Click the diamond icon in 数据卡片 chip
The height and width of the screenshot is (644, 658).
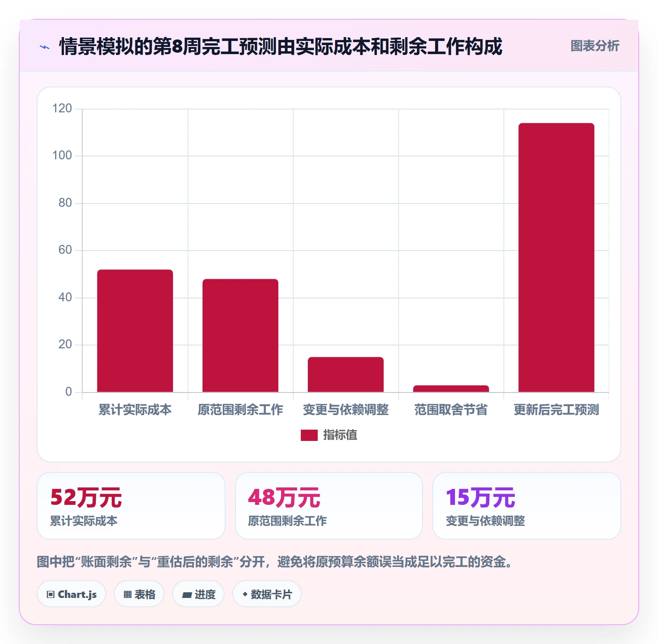245,594
